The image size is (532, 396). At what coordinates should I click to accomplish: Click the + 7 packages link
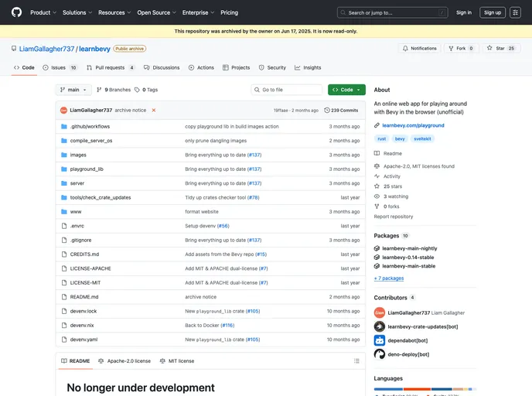389,278
